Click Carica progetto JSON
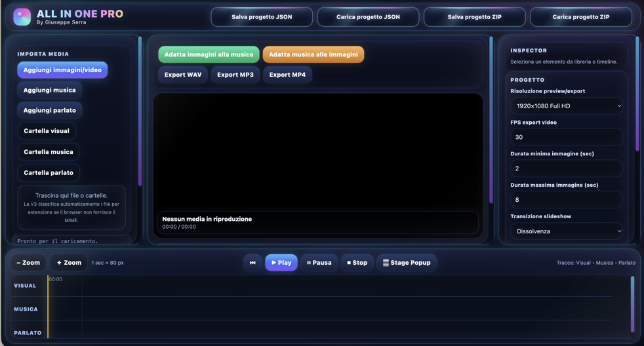 tap(368, 17)
